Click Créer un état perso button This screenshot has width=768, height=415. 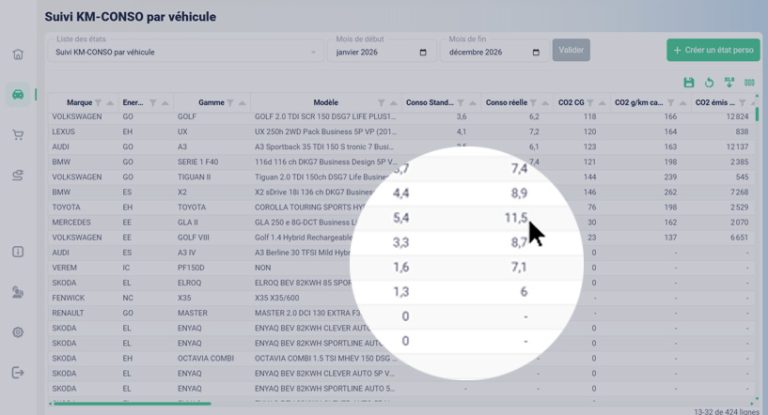[713, 50]
